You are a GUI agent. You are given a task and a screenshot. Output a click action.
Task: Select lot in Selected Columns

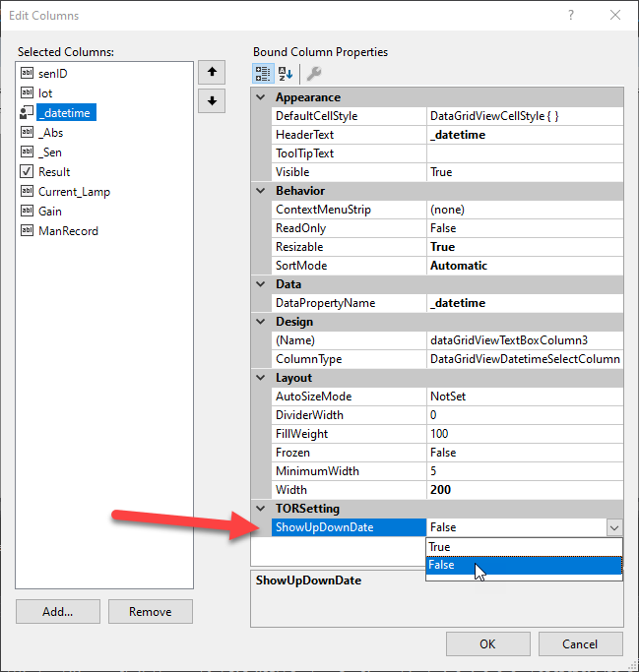[x=45, y=93]
